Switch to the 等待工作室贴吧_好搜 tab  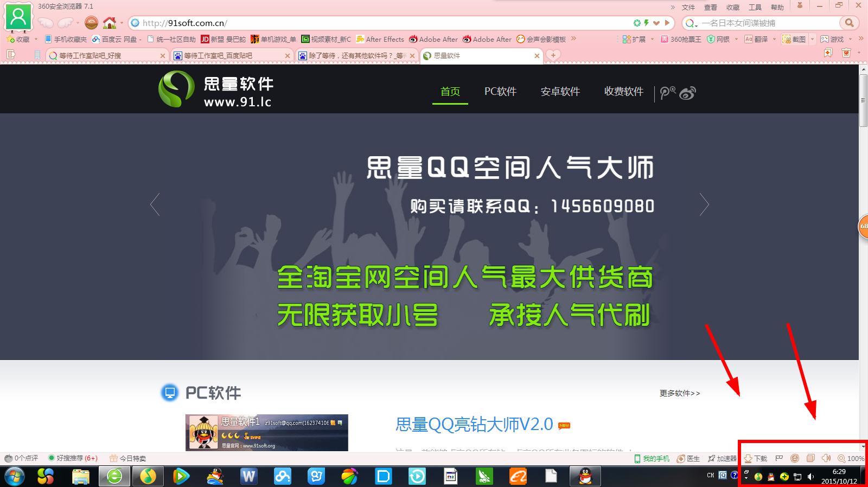[107, 55]
